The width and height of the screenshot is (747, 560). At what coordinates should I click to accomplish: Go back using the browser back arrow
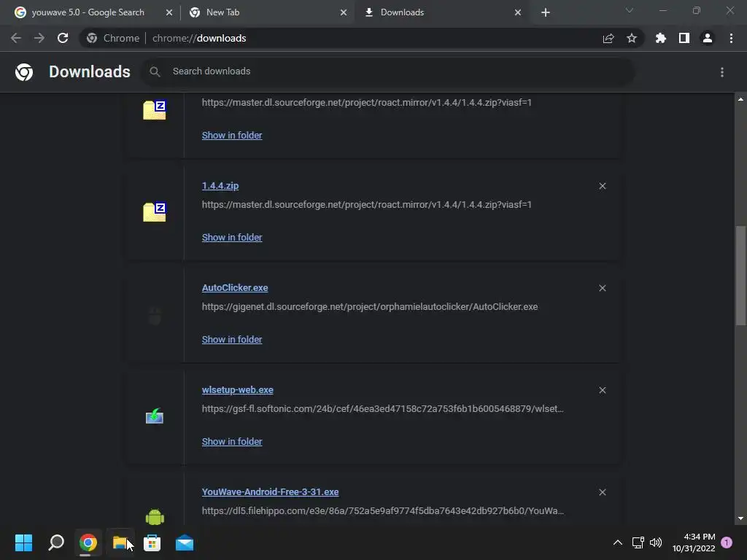coord(16,38)
